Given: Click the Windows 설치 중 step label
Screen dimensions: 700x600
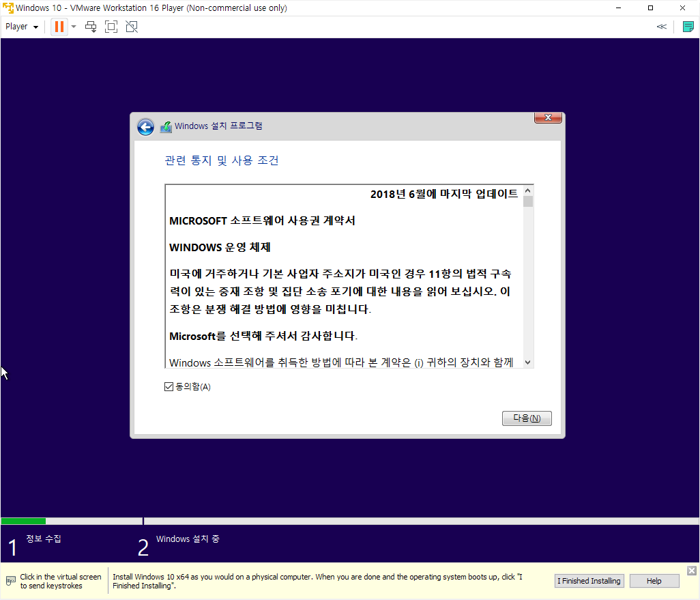Looking at the screenshot, I should 188,539.
